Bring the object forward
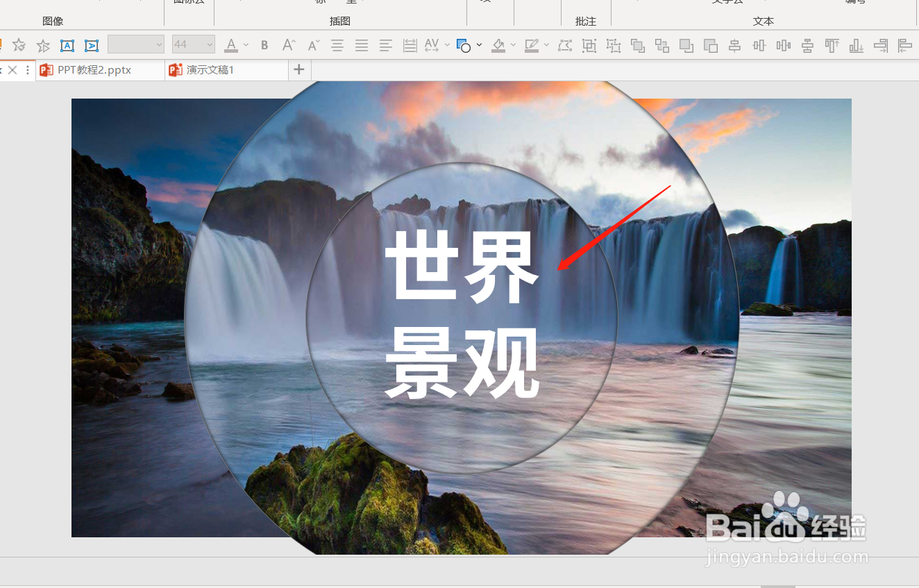919x588 pixels. click(686, 46)
